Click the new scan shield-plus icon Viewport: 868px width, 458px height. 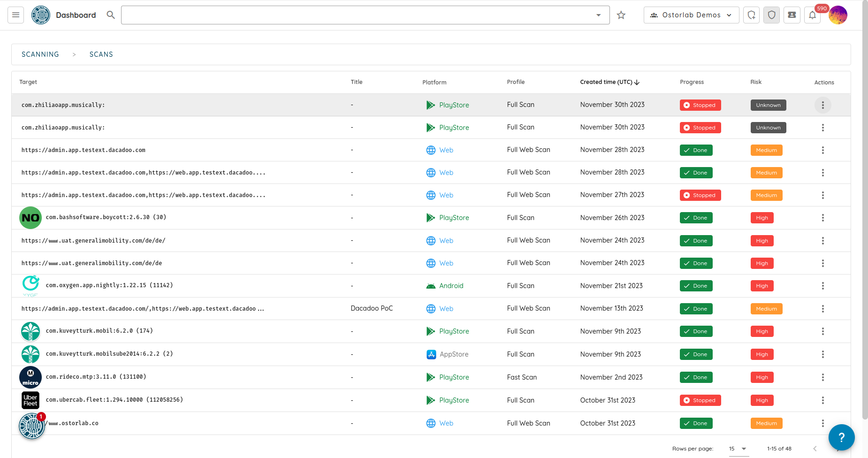(x=751, y=15)
